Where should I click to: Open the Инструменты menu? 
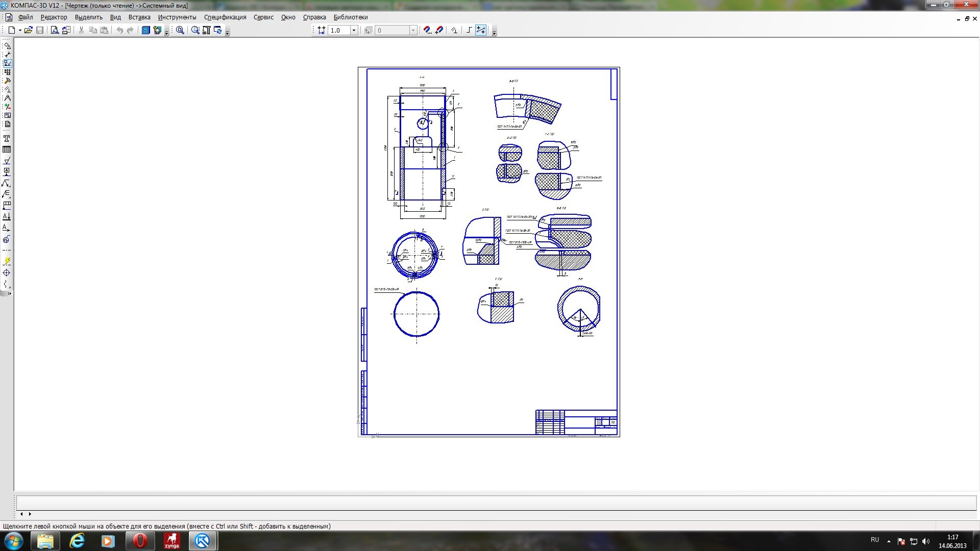click(177, 17)
